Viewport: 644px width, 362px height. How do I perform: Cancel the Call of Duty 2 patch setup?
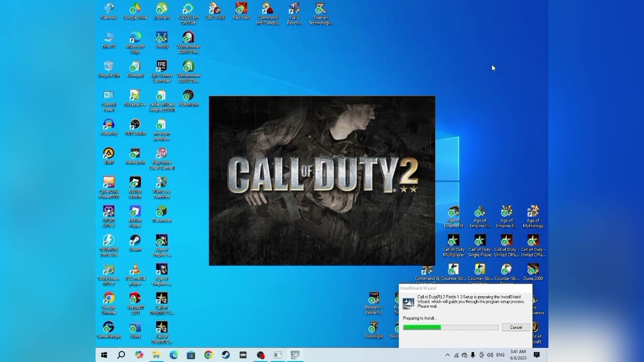(516, 327)
